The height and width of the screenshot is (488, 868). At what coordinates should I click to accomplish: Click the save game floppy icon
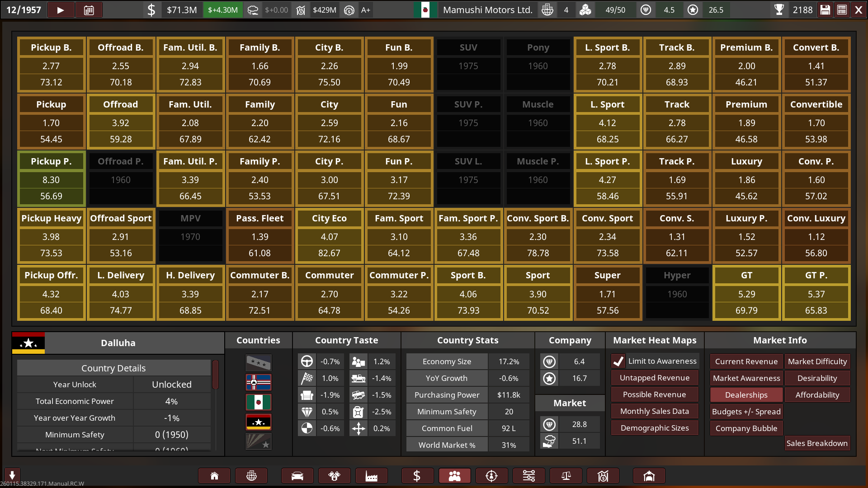tap(825, 10)
